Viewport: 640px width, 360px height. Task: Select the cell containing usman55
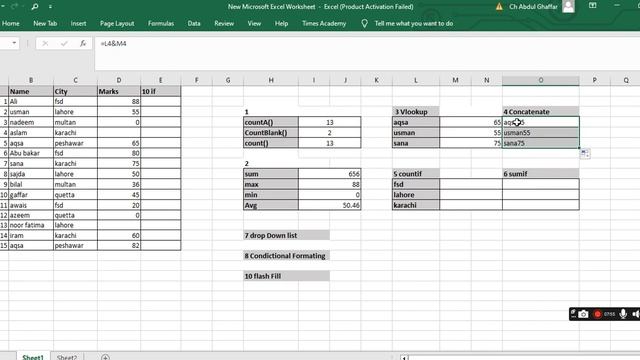click(x=540, y=133)
